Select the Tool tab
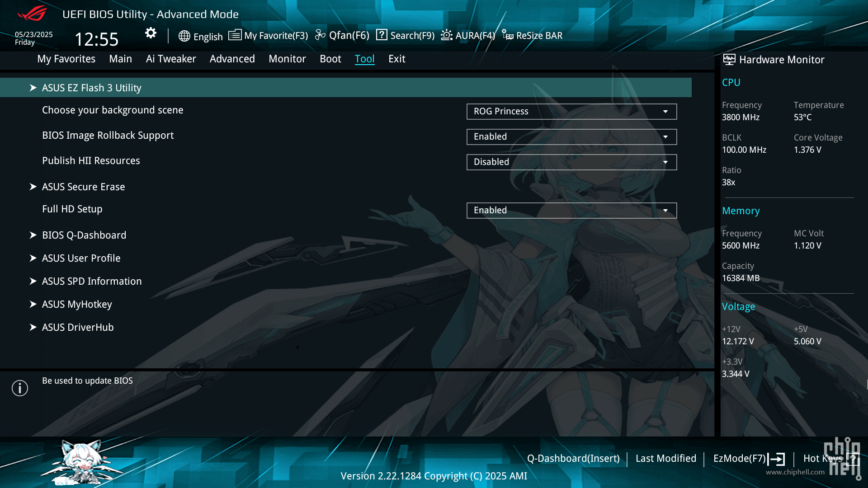Viewport: 868px width, 488px height. tap(364, 59)
